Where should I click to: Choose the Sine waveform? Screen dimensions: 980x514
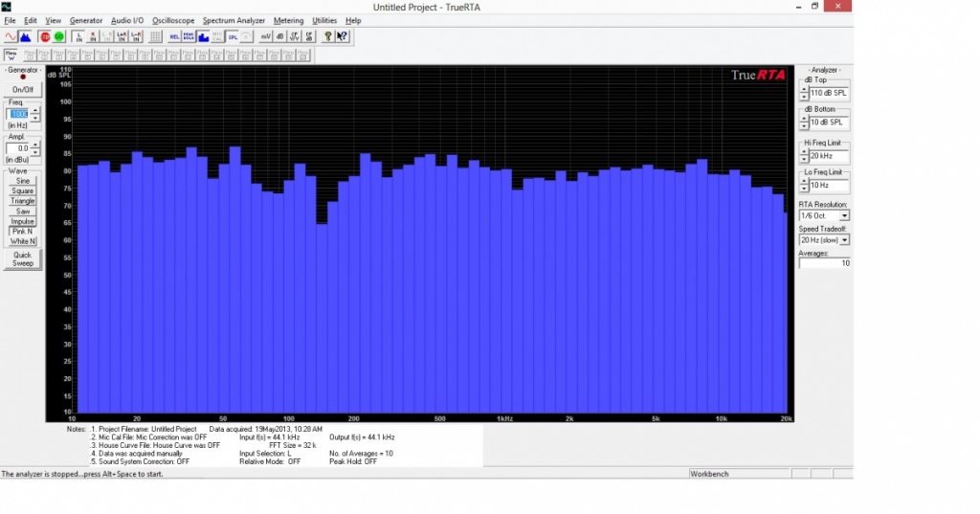point(23,181)
